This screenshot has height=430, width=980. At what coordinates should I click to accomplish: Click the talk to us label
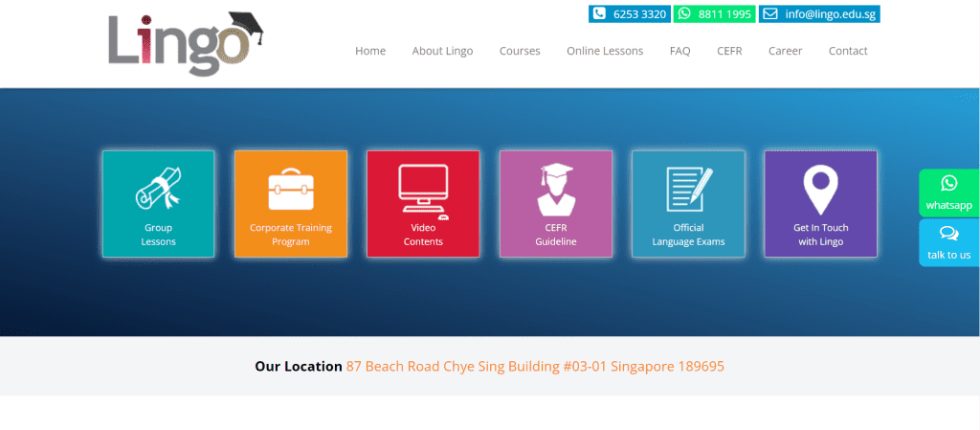pyautogui.click(x=948, y=255)
